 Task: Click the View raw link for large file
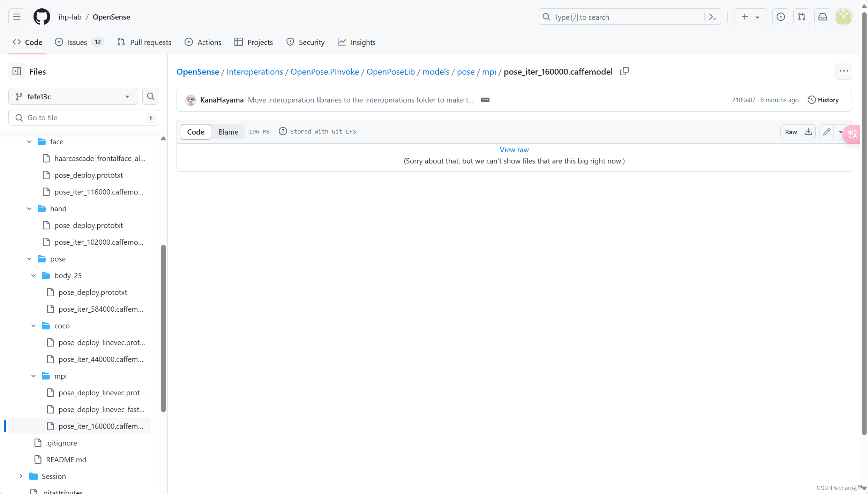(x=515, y=150)
